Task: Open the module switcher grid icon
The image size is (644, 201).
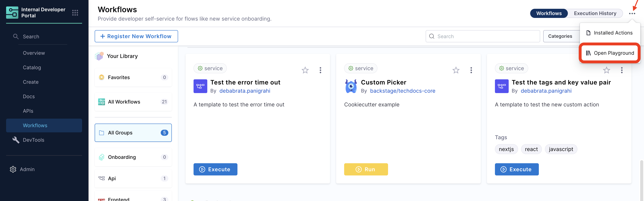Action: tap(75, 13)
